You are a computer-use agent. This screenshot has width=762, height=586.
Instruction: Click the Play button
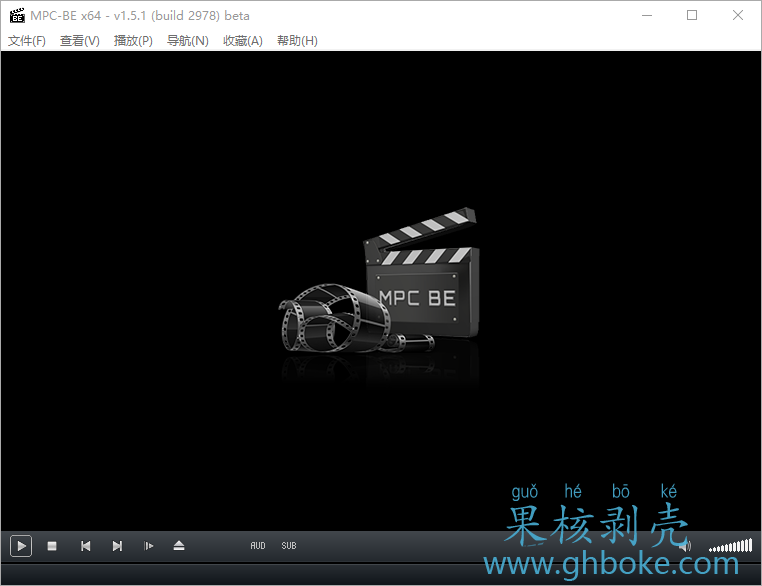pyautogui.click(x=21, y=546)
